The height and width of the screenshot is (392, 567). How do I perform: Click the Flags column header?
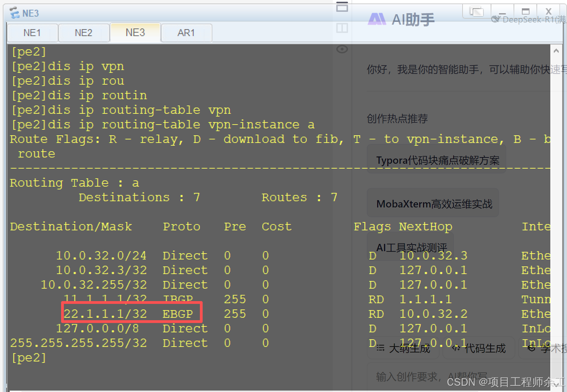[372, 227]
